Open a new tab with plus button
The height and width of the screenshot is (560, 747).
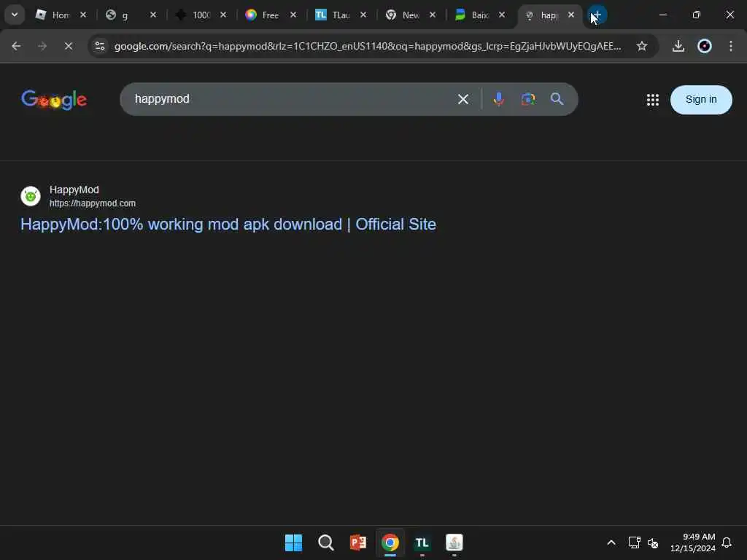tap(597, 15)
